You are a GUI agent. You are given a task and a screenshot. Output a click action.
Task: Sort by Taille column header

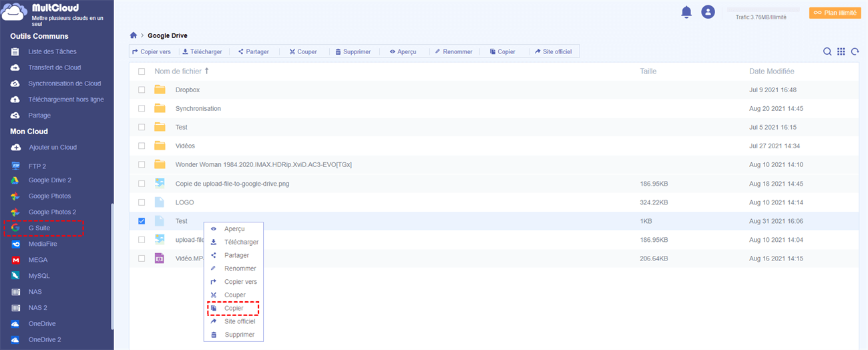point(648,71)
